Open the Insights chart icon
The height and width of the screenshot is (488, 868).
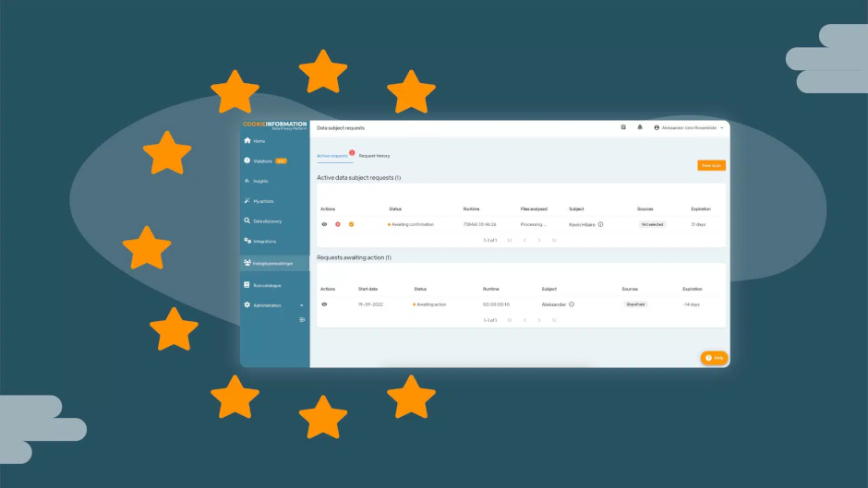pos(247,181)
